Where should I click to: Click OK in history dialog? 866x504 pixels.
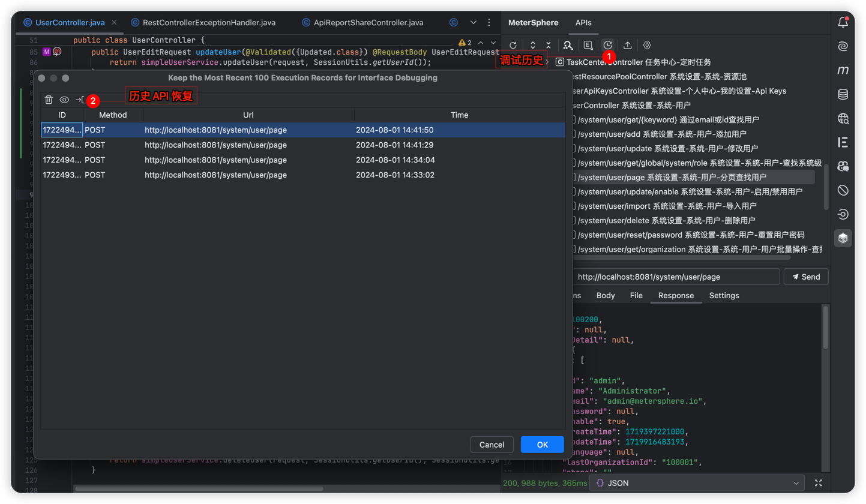(x=543, y=445)
